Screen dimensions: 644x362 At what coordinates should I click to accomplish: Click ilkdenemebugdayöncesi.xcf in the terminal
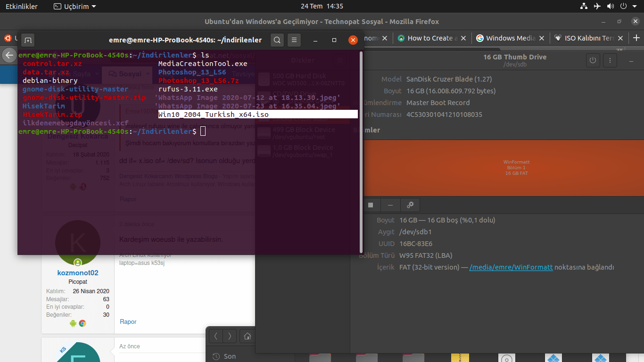click(75, 123)
